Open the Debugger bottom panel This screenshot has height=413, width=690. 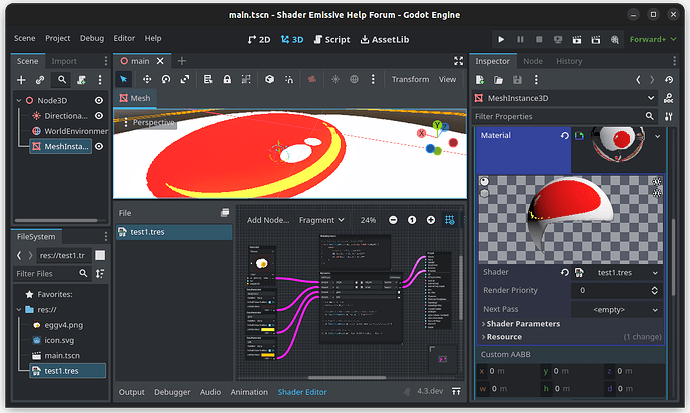pyautogui.click(x=172, y=392)
